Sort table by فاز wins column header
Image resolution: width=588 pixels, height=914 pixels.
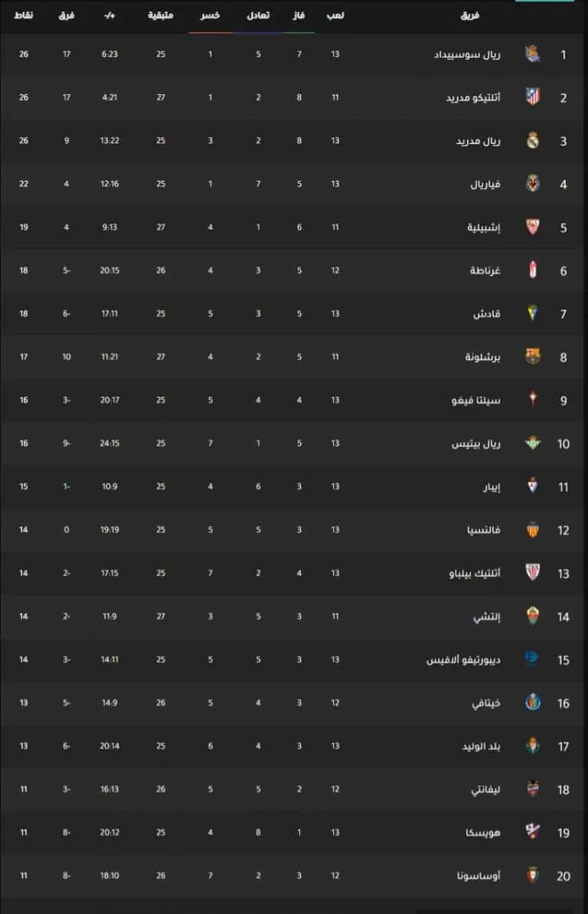[299, 16]
